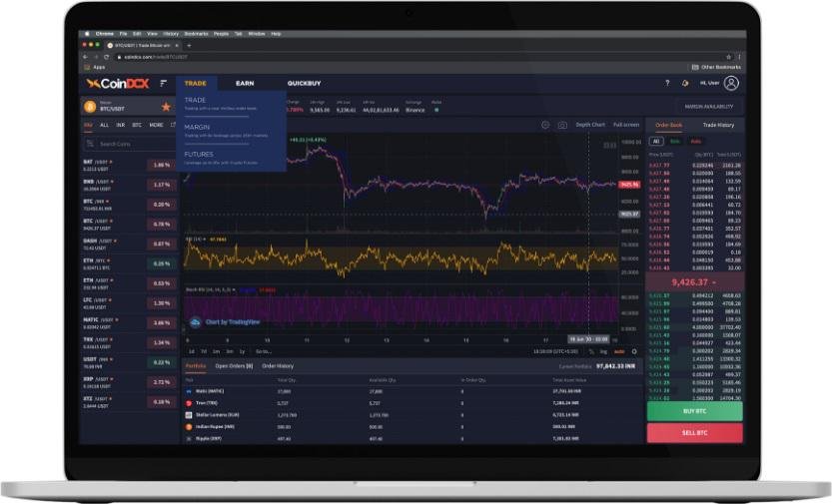Open the CoinDCX logo home link
The height and width of the screenshot is (504, 832).
click(118, 83)
